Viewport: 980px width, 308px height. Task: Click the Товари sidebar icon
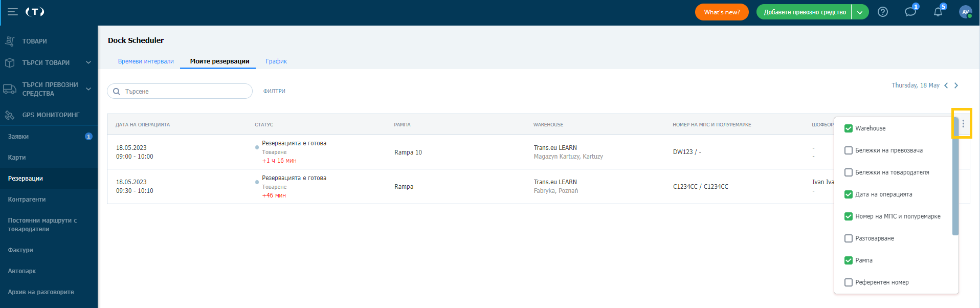pyautogui.click(x=10, y=41)
